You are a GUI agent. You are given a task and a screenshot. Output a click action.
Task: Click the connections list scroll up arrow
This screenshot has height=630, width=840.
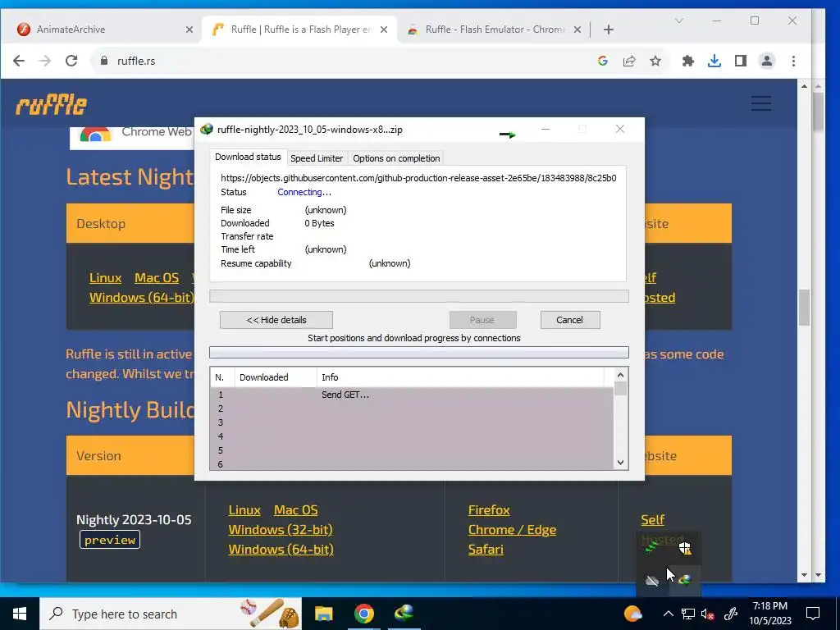pyautogui.click(x=620, y=375)
